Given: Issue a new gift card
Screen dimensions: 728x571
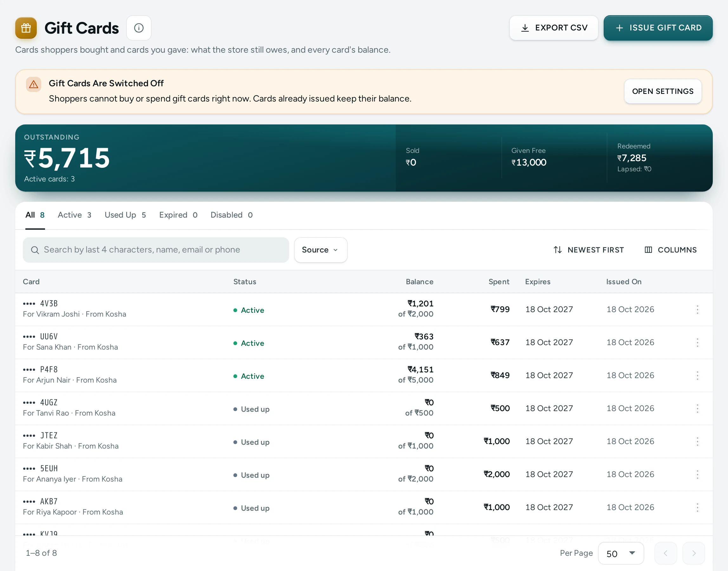Looking at the screenshot, I should (658, 28).
